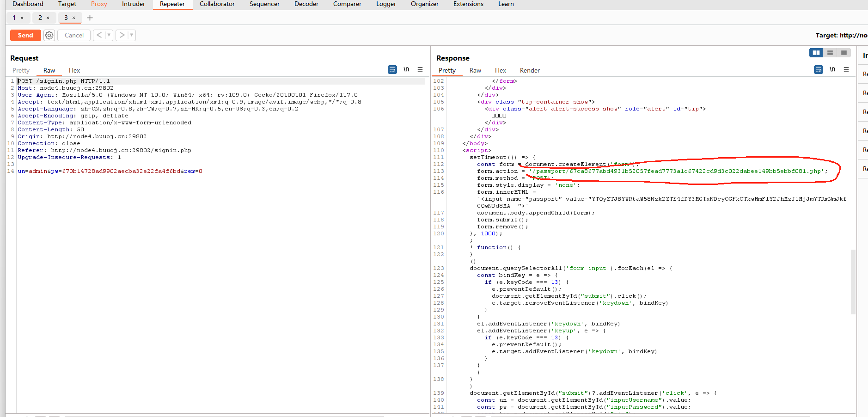Viewport: 868px width, 417px height.
Task: Switch to side-by-side split layout view
Action: pyautogui.click(x=816, y=53)
